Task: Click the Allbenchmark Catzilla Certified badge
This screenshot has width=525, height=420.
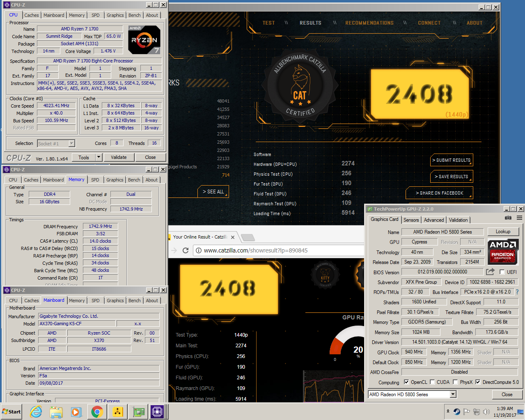Action: pyautogui.click(x=300, y=87)
